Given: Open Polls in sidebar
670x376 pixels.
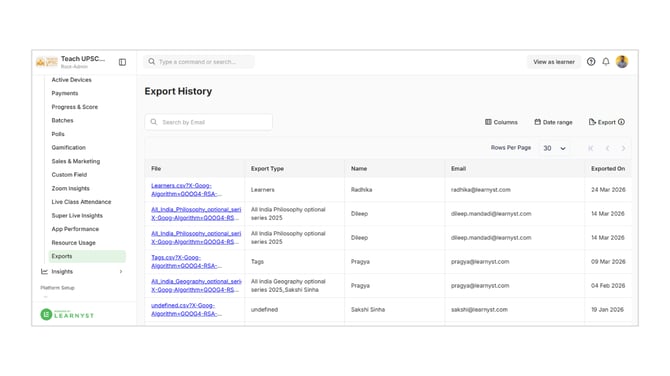Looking at the screenshot, I should point(58,134).
